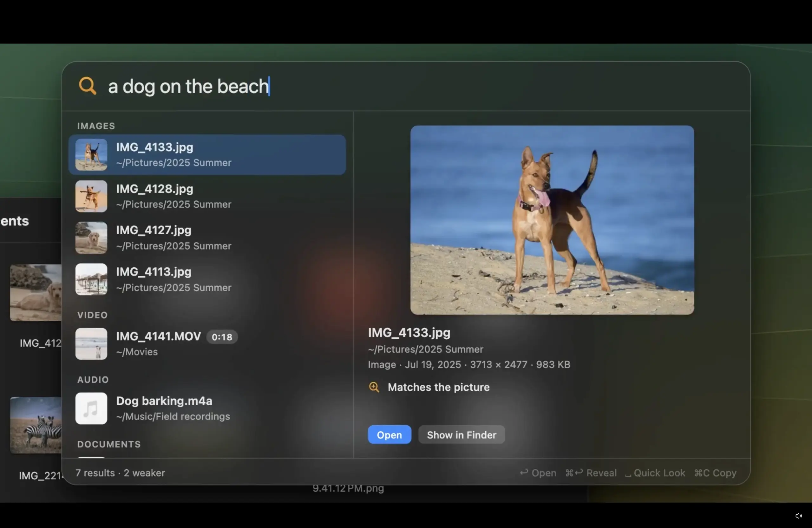
Task: Click the orange search magnifier icon
Action: point(87,86)
